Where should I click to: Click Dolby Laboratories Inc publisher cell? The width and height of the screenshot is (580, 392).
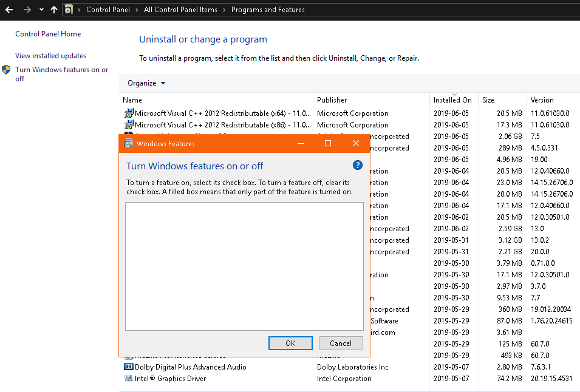(x=352, y=367)
